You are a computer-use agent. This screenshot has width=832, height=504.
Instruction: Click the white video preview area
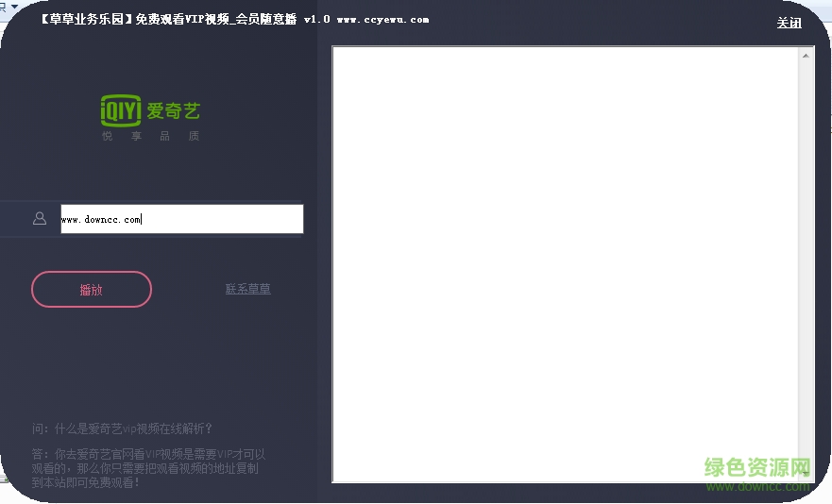(566, 264)
